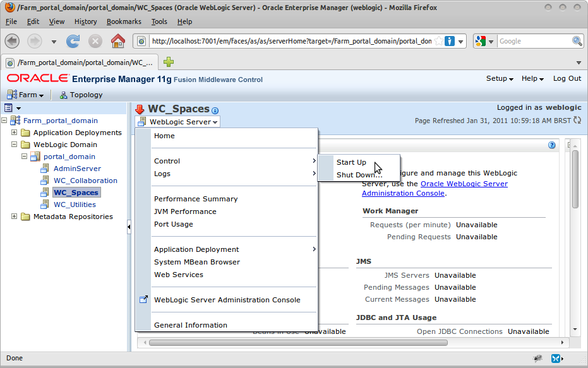Click the blue info icon in the URL bar
This screenshot has height=368, width=588.
click(449, 41)
